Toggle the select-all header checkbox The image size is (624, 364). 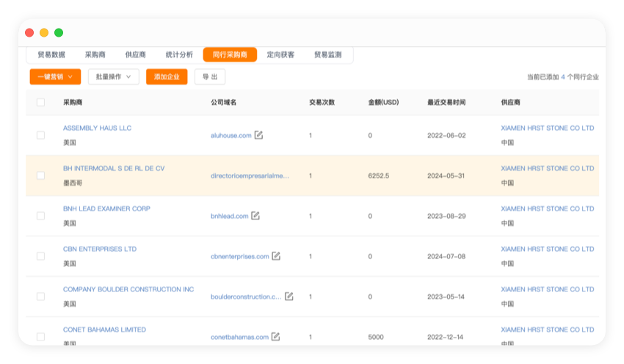(x=40, y=102)
